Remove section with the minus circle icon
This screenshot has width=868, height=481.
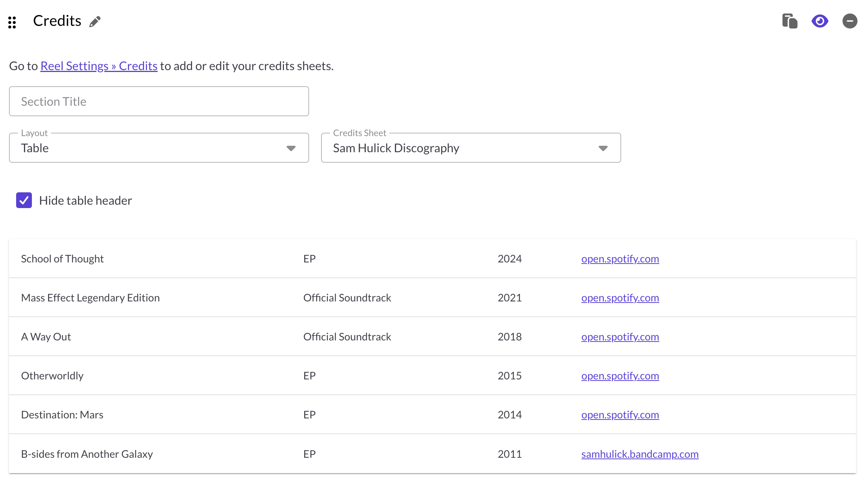click(x=850, y=21)
